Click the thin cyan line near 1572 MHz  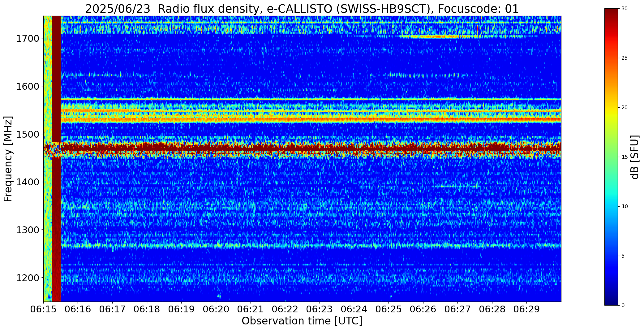[x=311, y=99]
